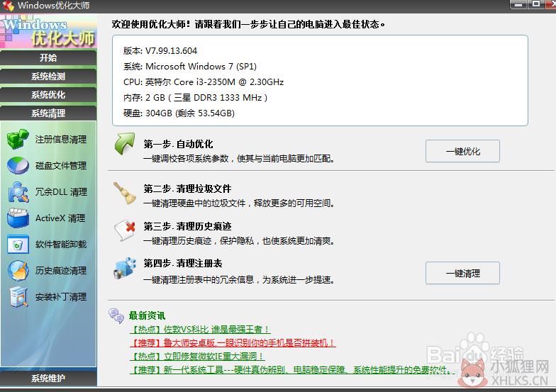Minimize the Windows优化大师 window

pos(518,4)
